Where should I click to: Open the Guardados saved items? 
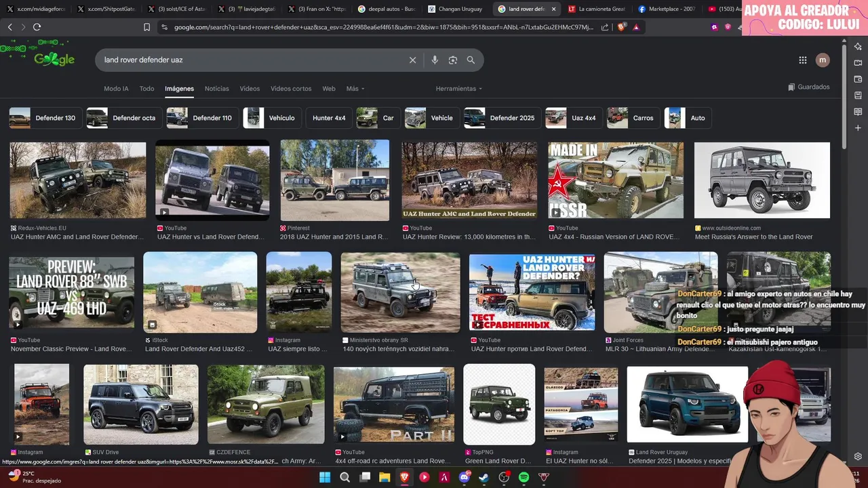click(x=808, y=87)
